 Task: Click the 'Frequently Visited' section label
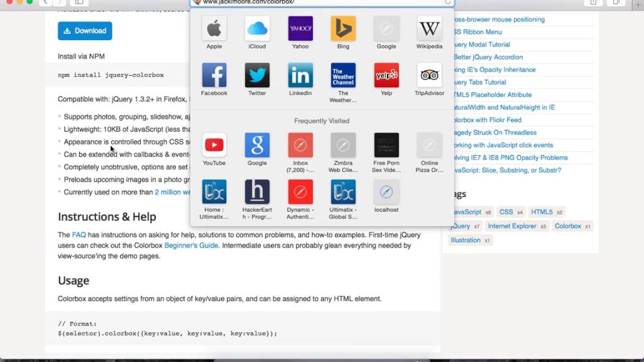tap(321, 121)
